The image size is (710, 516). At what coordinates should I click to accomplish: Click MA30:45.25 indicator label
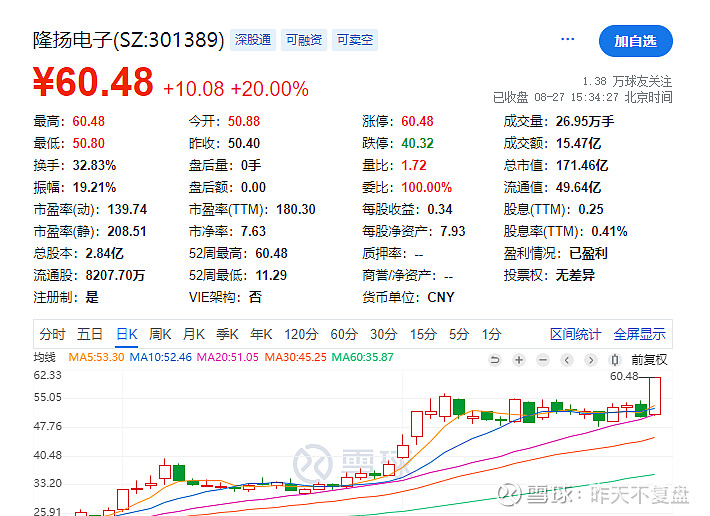coord(295,357)
